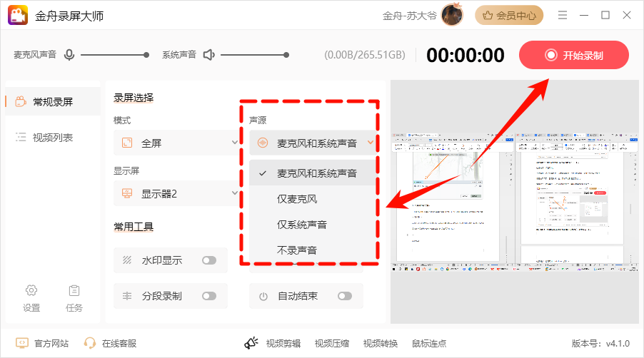This screenshot has width=644, height=358.
Task: Open the hamburger menu in the title bar
Action: [x=563, y=15]
